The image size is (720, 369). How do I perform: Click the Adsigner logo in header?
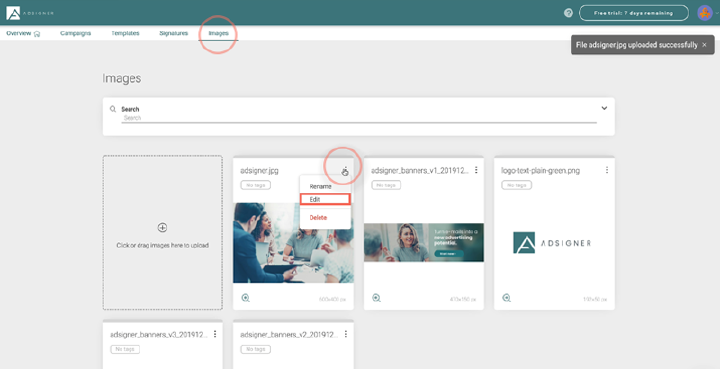[29, 13]
